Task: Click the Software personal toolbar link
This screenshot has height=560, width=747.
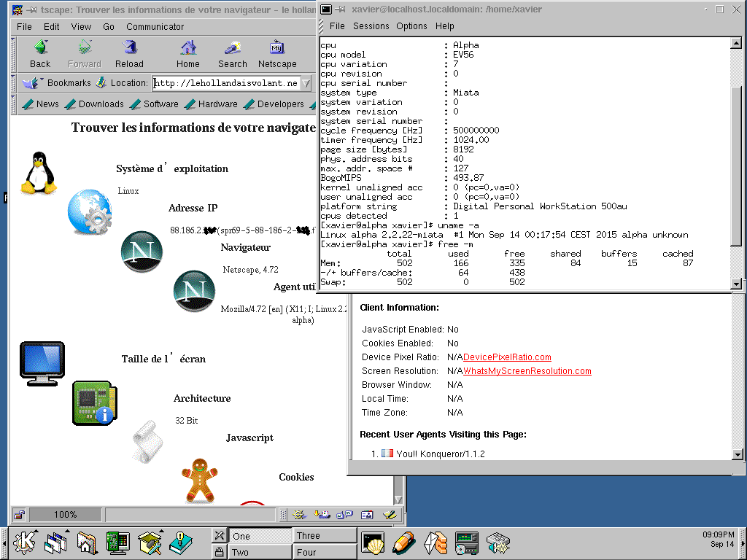Action: point(155,104)
